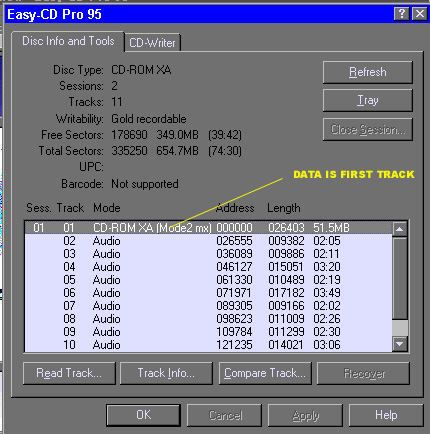
Task: Click the Refresh button
Action: [368, 72]
